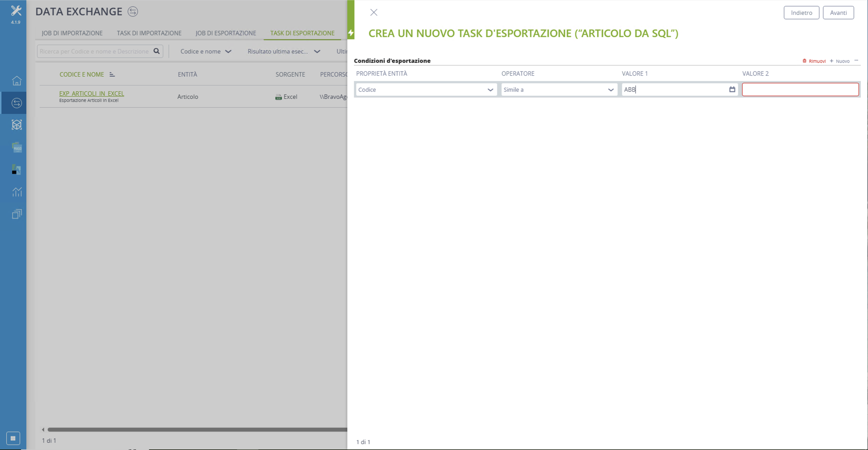Sort by Codice e Nome column icon
868x450 pixels.
click(112, 74)
